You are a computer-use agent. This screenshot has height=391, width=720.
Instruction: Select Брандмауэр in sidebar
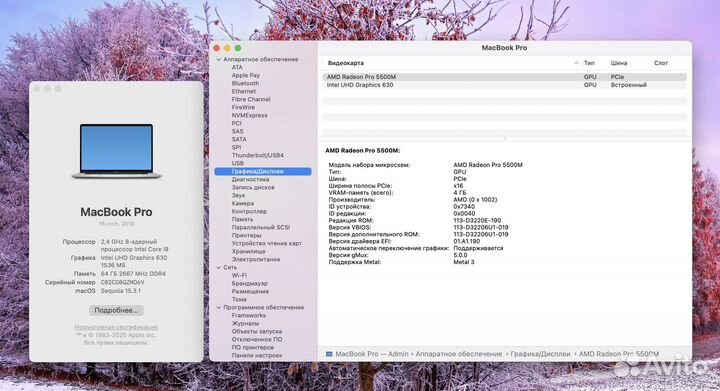point(249,284)
